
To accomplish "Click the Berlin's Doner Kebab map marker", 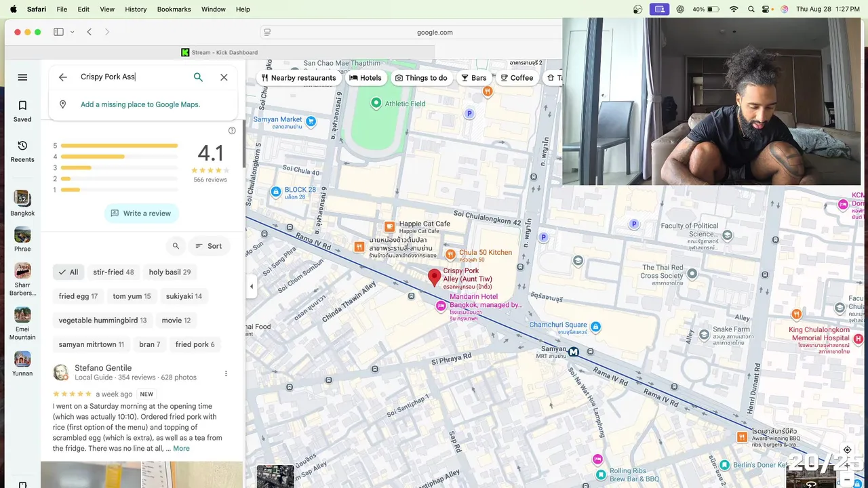I will point(725,464).
